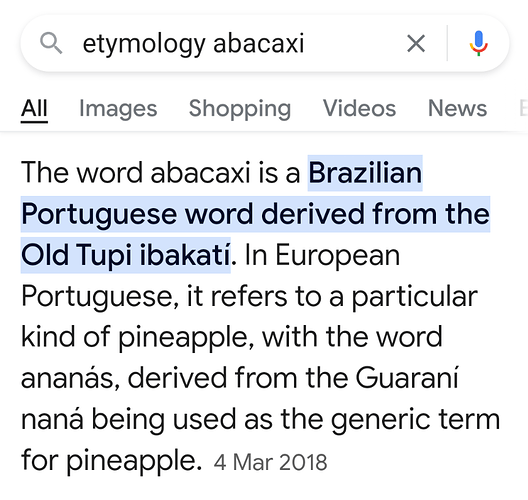Click the 'In European' snippet text
528x500 pixels.
[x=322, y=255]
